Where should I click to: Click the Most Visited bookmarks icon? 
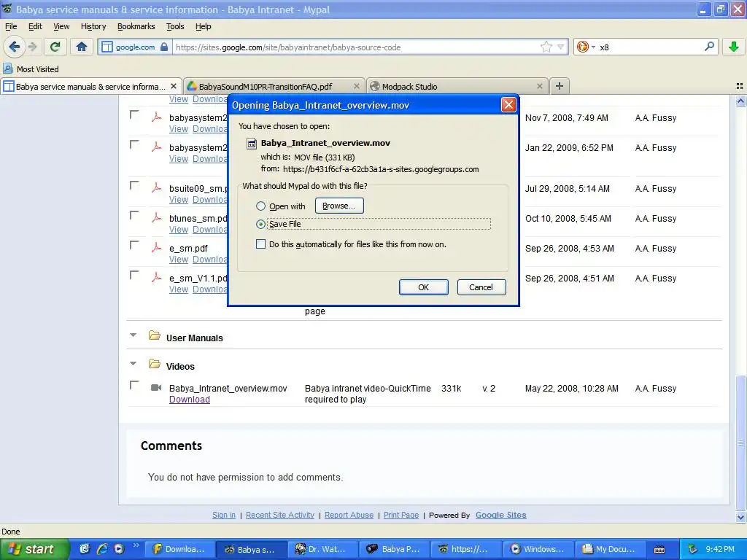coord(8,69)
